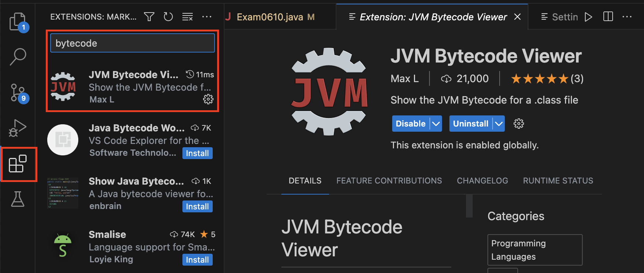Click the bytecode search input field
Image resolution: width=644 pixels, height=273 pixels.
pyautogui.click(x=133, y=43)
